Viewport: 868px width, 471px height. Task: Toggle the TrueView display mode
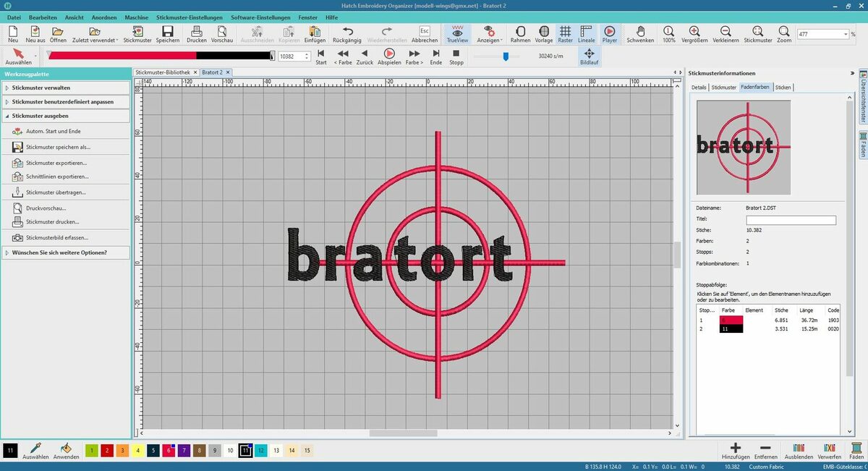point(457,35)
